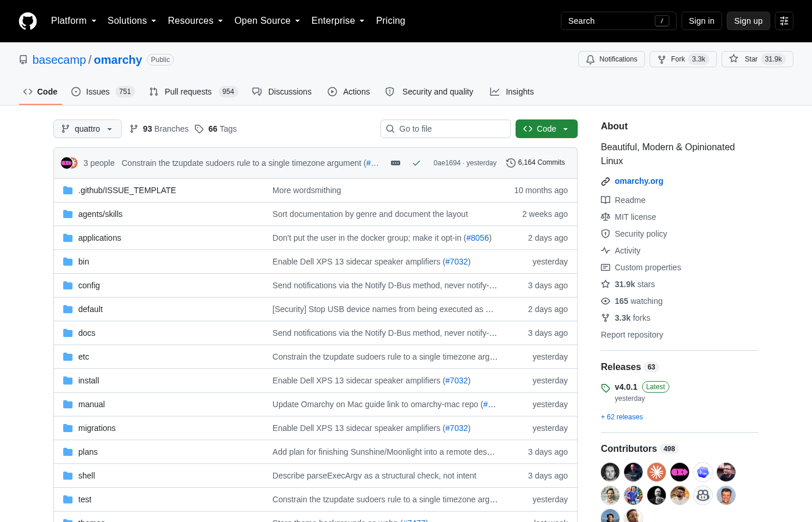Screen dimensions: 812x522
Task: Go to the Discussions tab
Action: (x=282, y=92)
